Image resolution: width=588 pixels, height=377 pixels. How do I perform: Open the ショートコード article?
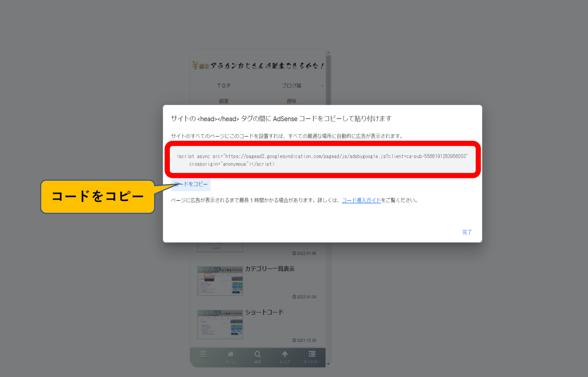264,312
